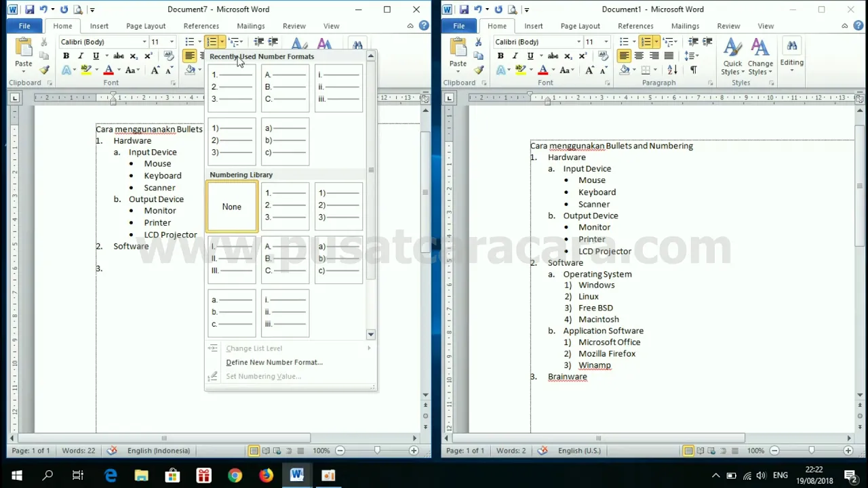Open File Explorer from the taskbar
Screen dimensions: 868x488
click(x=141, y=475)
